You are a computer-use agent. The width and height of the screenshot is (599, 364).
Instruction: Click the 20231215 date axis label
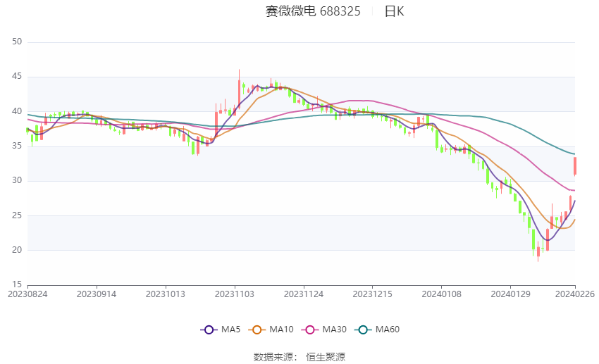tap(373, 294)
